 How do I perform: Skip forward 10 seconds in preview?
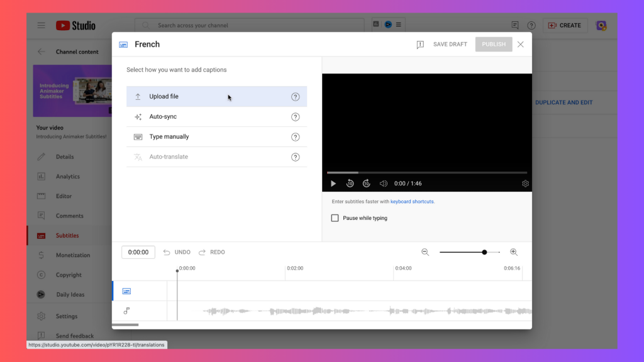tap(367, 184)
